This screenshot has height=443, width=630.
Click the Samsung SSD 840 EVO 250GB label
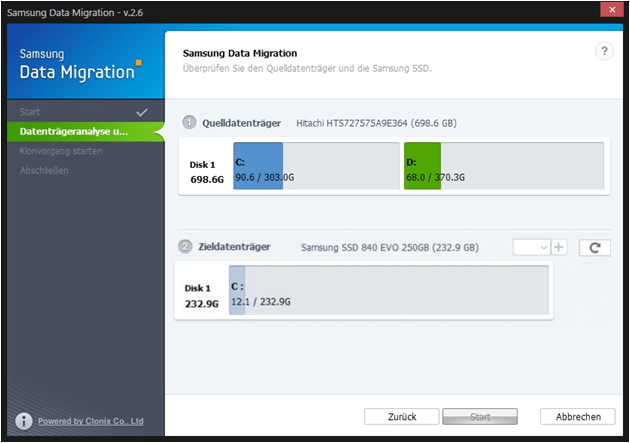390,247
